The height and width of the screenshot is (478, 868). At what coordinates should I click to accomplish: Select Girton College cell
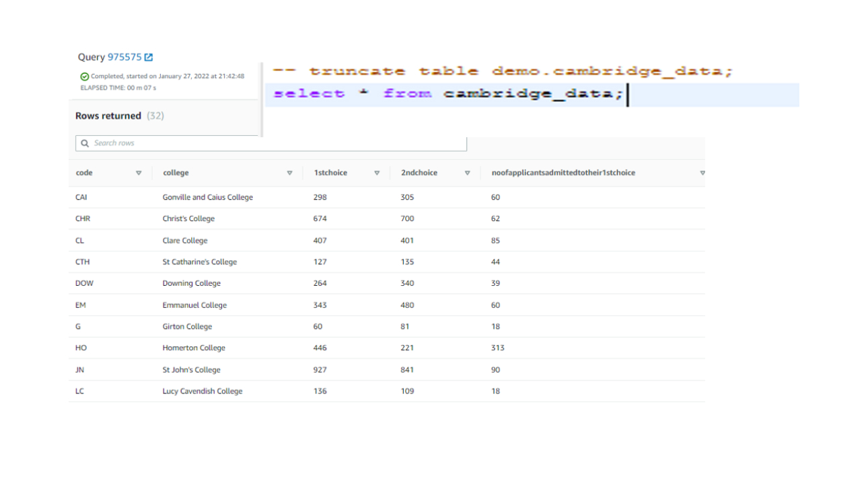pyautogui.click(x=187, y=327)
